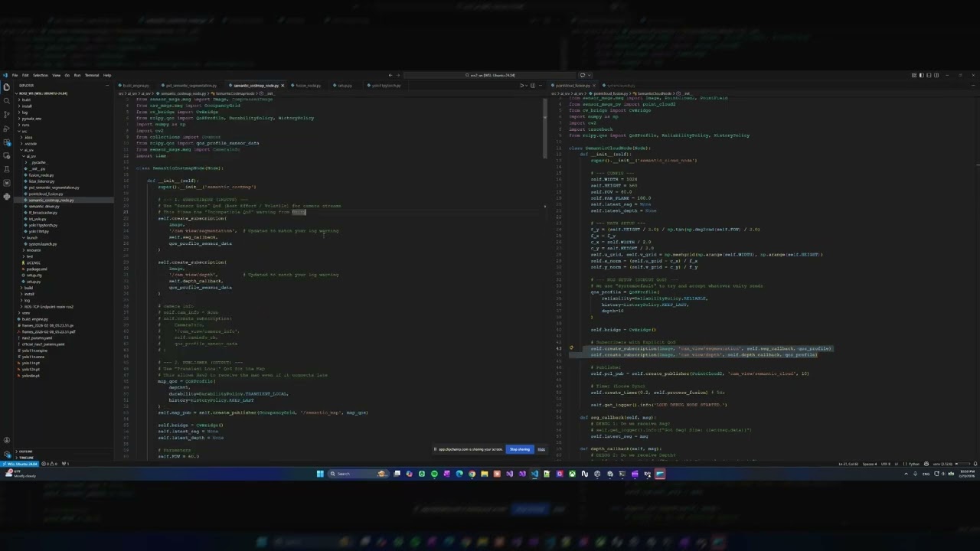Open the Visual Studio Code taskbar icon

[534, 474]
